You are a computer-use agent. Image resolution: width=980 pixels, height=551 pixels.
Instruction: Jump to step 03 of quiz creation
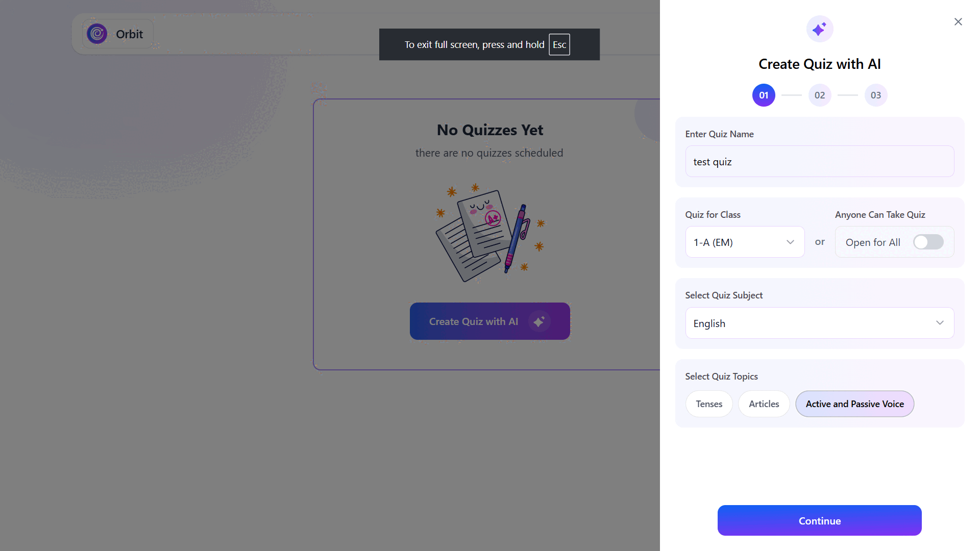point(876,95)
